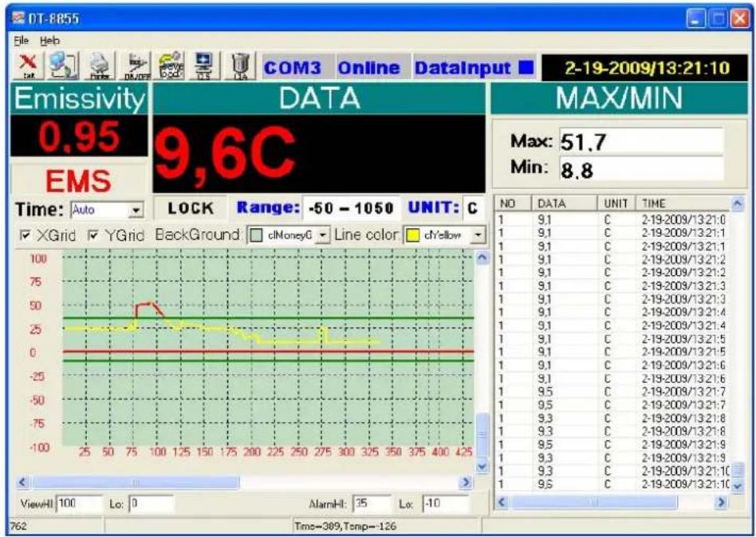
Task: Minimize the DT-8855 window
Action: [695, 19]
